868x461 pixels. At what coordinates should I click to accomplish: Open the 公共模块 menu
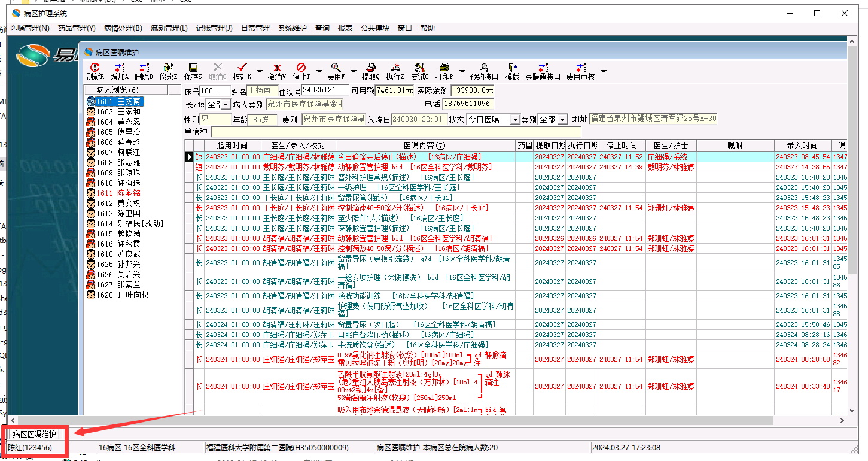click(375, 28)
